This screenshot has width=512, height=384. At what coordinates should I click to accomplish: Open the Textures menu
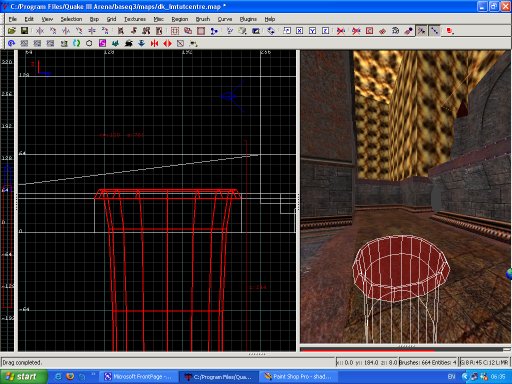[x=135, y=19]
